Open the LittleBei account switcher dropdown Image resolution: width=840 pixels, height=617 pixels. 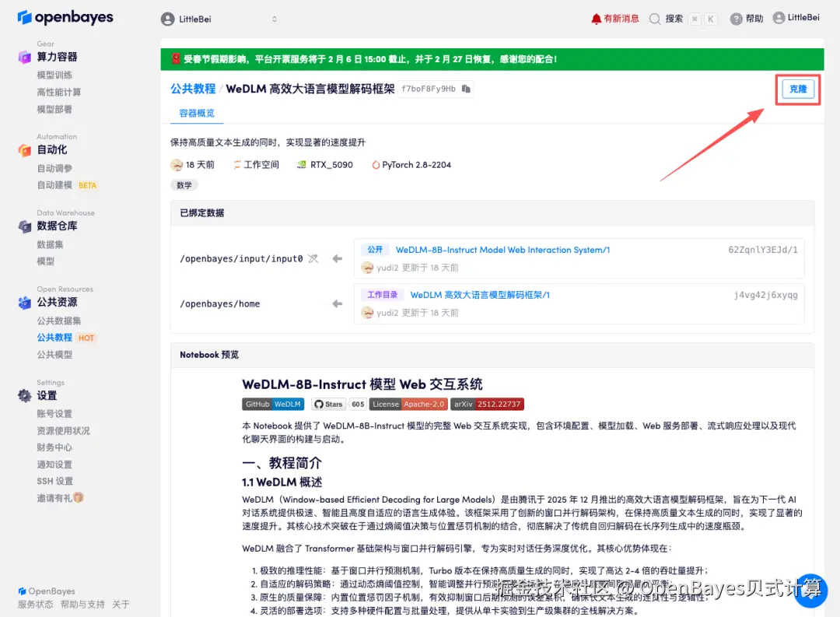click(219, 19)
